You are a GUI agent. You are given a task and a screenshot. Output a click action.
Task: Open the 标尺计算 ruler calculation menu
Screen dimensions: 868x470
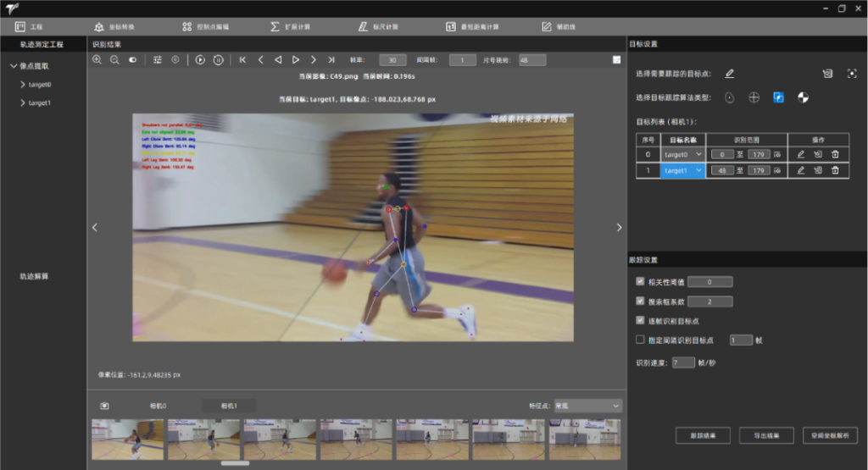click(x=378, y=26)
